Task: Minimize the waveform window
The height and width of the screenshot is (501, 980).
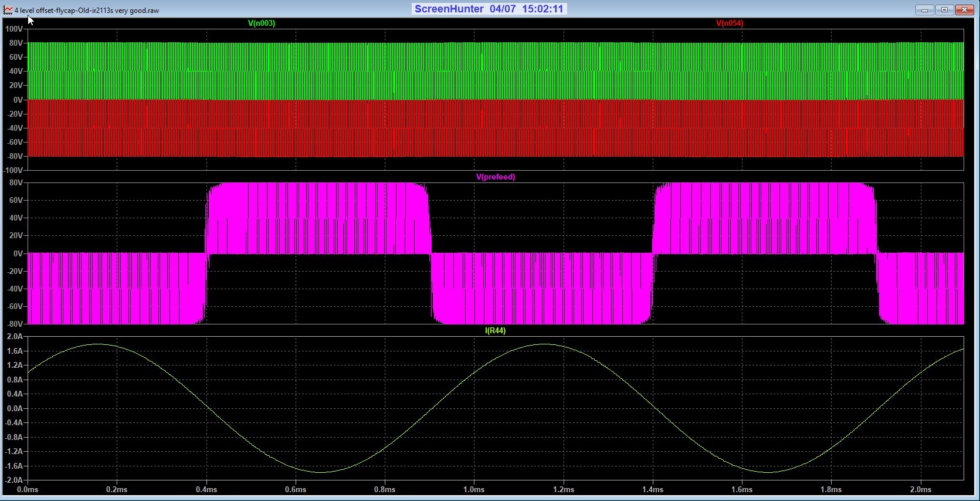Action: coord(924,10)
